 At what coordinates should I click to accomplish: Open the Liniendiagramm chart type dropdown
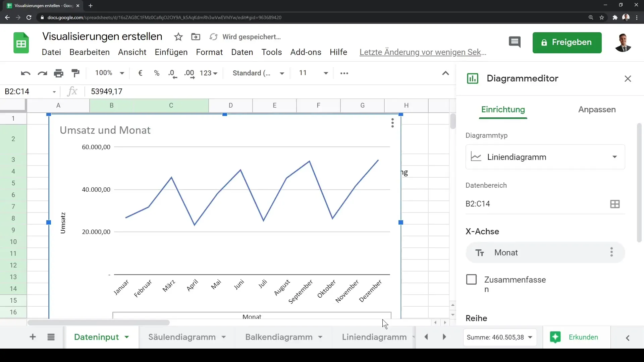click(x=545, y=157)
